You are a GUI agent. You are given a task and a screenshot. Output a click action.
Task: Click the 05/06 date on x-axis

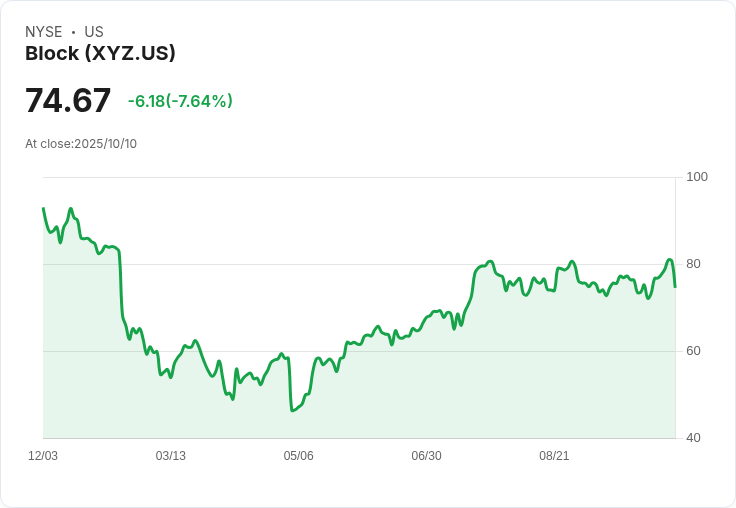(298, 456)
